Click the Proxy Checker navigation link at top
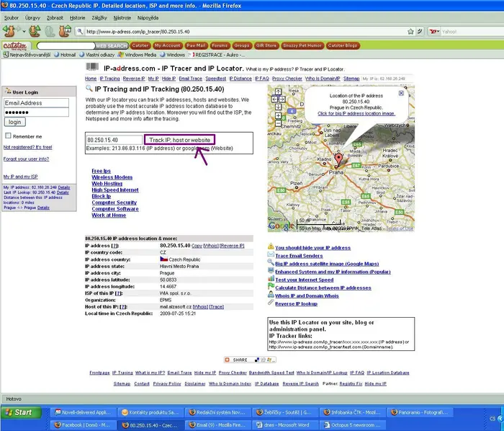The width and height of the screenshot is (504, 431). point(287,79)
